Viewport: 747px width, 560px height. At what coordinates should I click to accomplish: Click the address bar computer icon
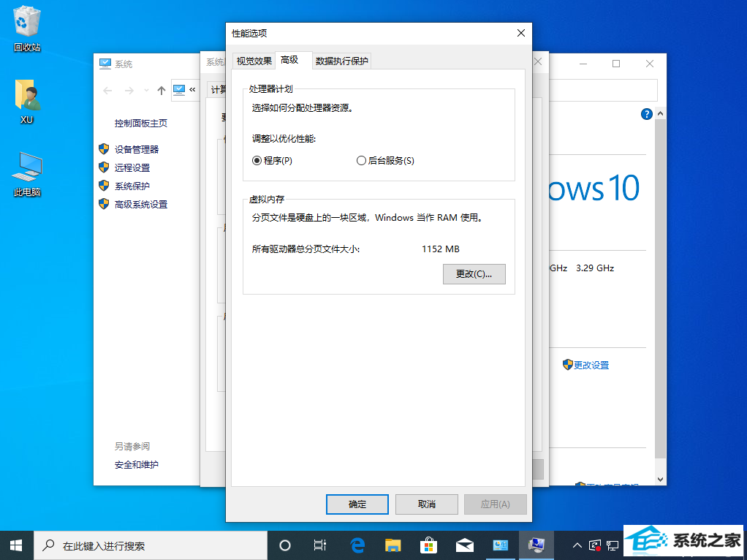179,90
